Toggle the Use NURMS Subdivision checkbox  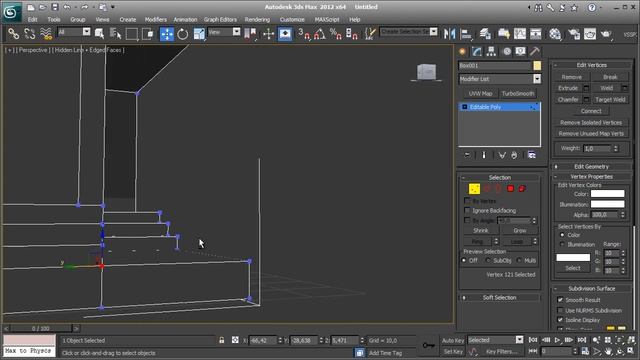tap(560, 310)
